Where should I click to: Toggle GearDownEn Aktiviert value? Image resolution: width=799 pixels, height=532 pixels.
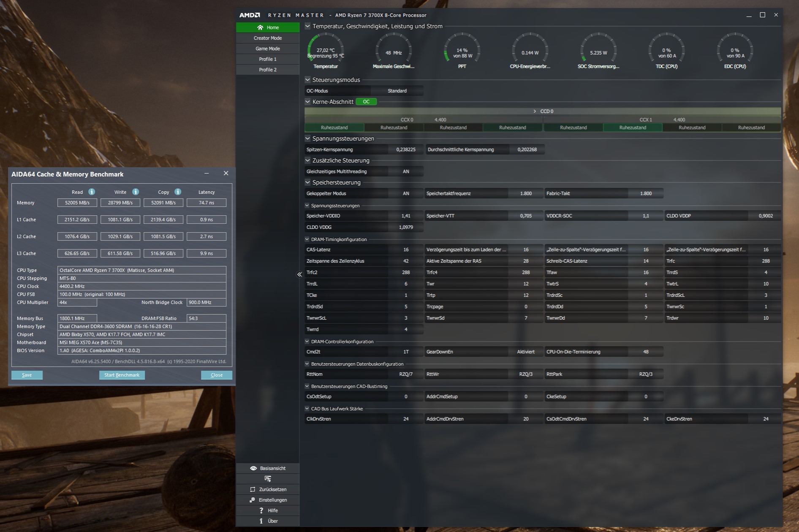526,352
